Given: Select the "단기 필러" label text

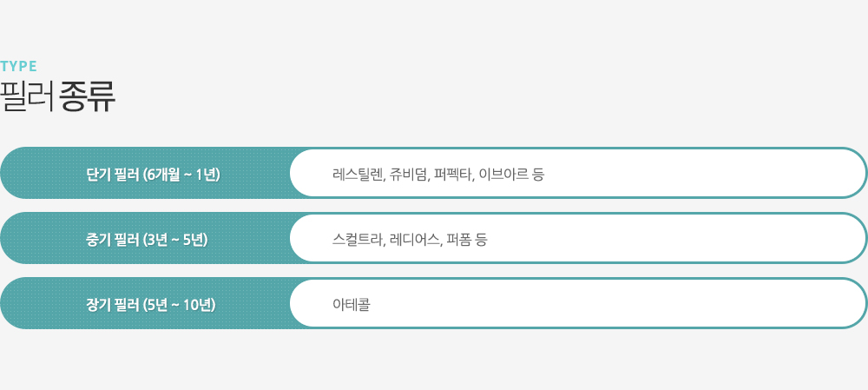Looking at the screenshot, I should coord(112,174).
